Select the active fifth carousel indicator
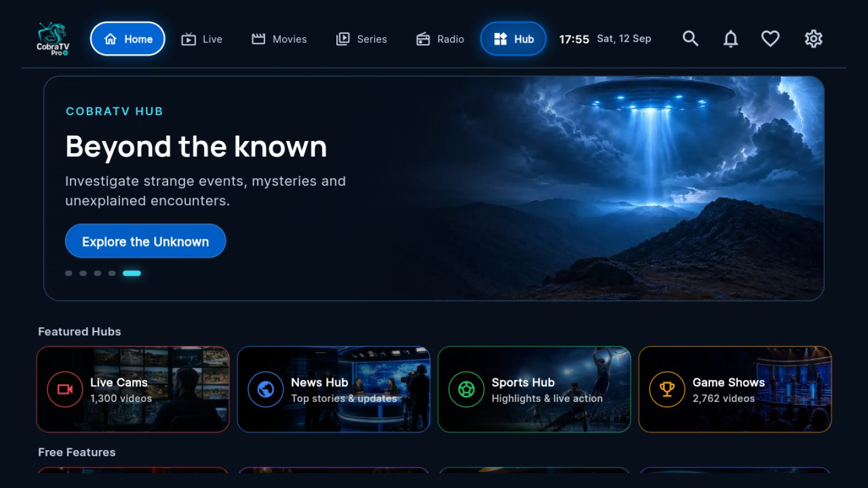The height and width of the screenshot is (488, 868). pos(132,273)
